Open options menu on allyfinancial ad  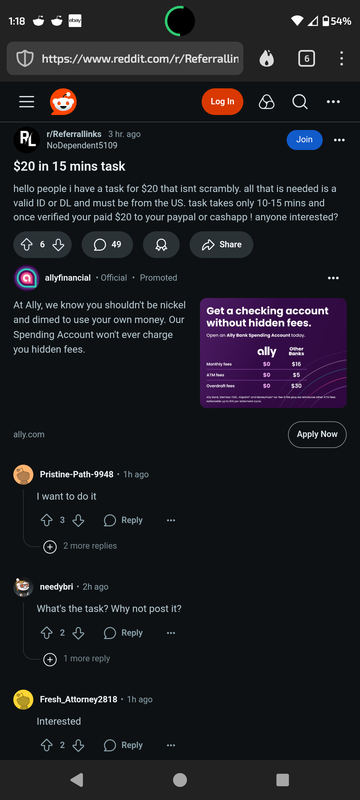pyautogui.click(x=333, y=278)
